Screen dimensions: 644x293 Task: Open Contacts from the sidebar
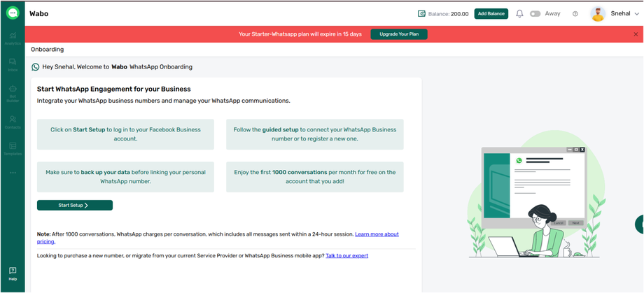pos(13,122)
